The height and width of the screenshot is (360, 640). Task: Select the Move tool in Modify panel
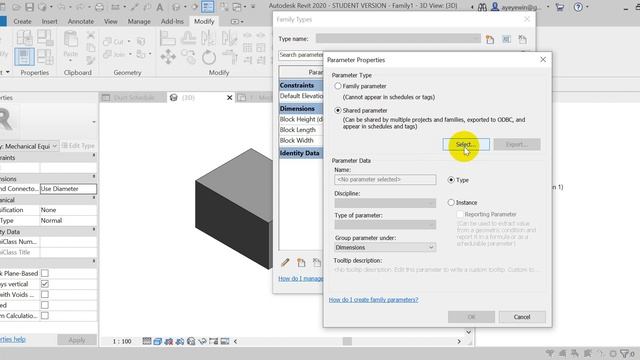[x=168, y=57]
